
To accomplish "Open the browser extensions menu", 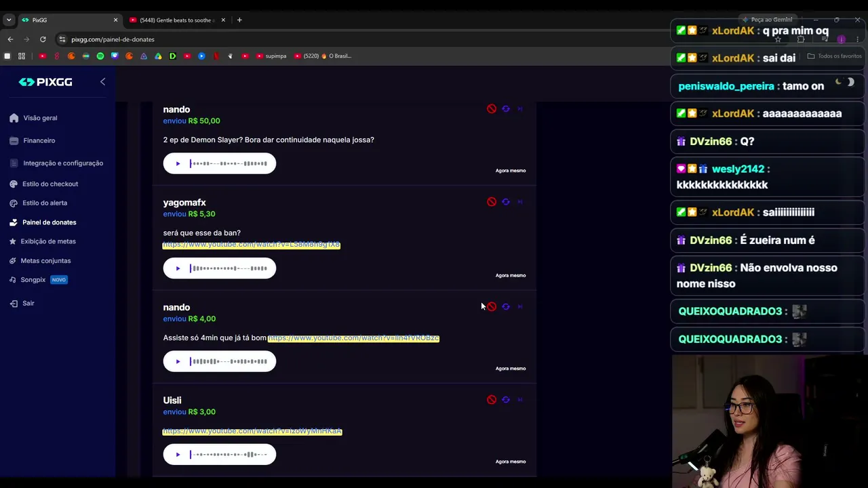I will pos(801,39).
